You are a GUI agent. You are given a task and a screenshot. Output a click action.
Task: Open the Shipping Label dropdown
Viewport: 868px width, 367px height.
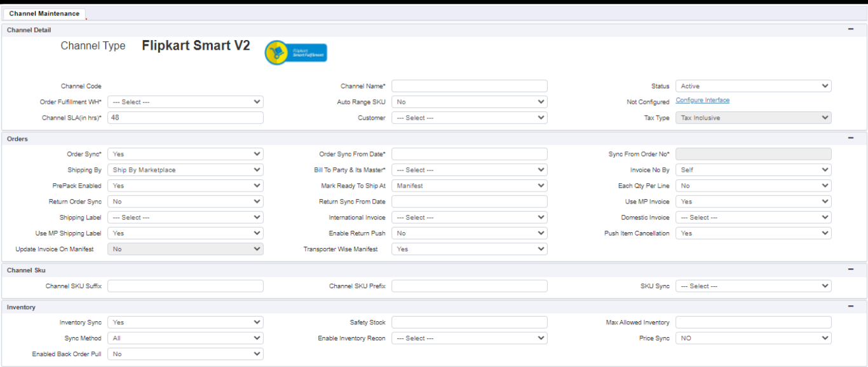185,218
